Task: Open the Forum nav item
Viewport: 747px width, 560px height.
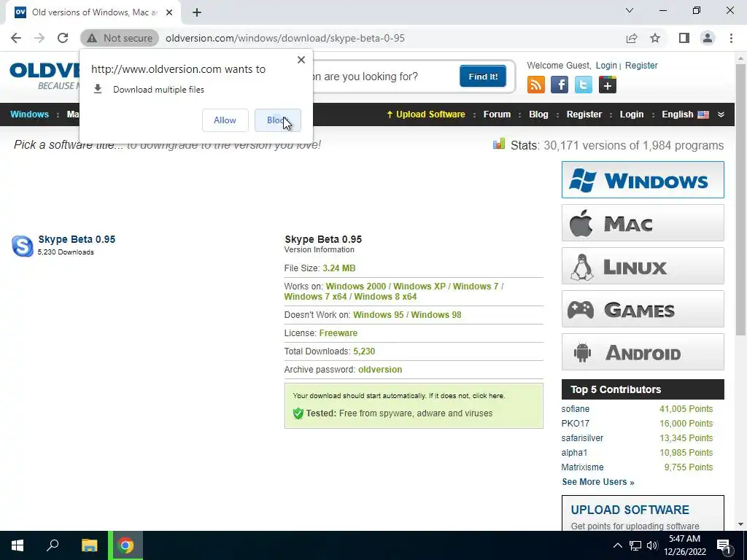Action: tap(497, 114)
